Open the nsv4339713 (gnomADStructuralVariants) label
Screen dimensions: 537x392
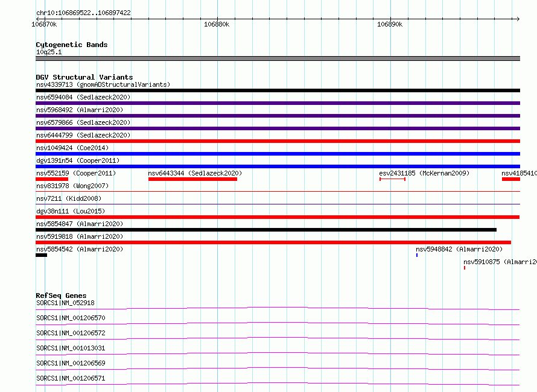click(103, 84)
